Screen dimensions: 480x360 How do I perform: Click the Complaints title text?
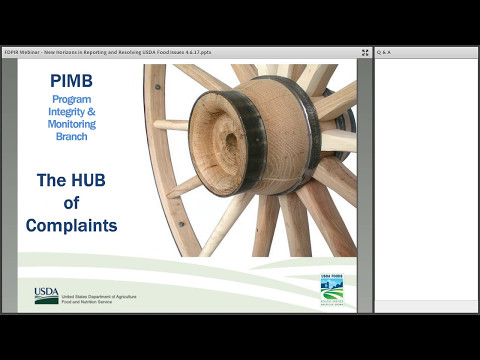click(x=71, y=226)
